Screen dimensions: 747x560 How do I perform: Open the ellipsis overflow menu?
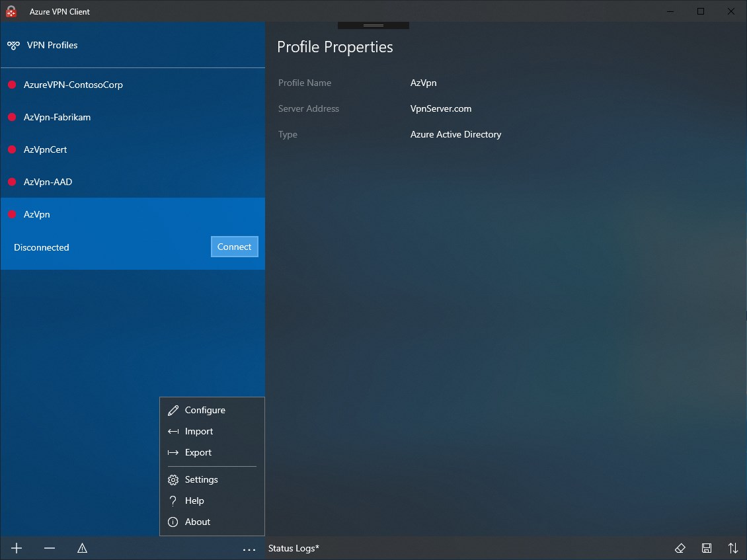click(x=249, y=549)
